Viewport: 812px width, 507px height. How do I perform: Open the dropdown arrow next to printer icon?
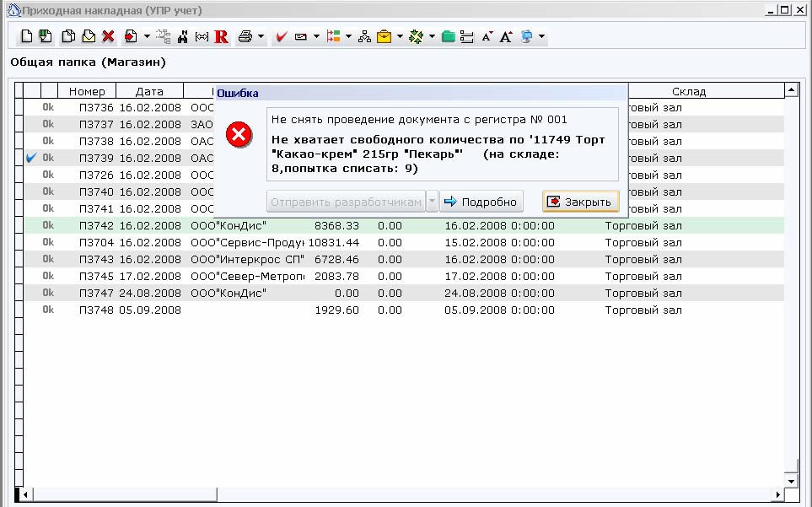[261, 36]
